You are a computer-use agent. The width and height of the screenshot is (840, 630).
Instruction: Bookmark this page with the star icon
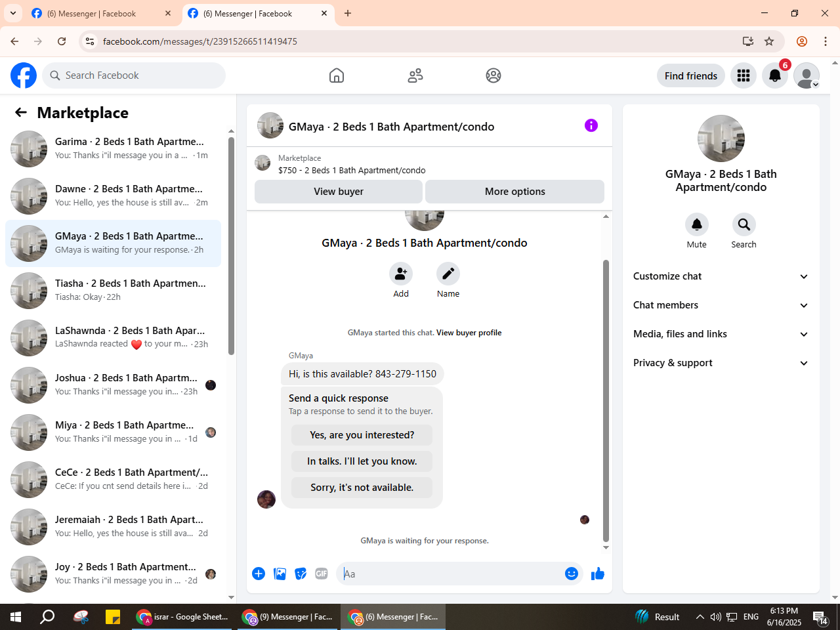coord(769,41)
